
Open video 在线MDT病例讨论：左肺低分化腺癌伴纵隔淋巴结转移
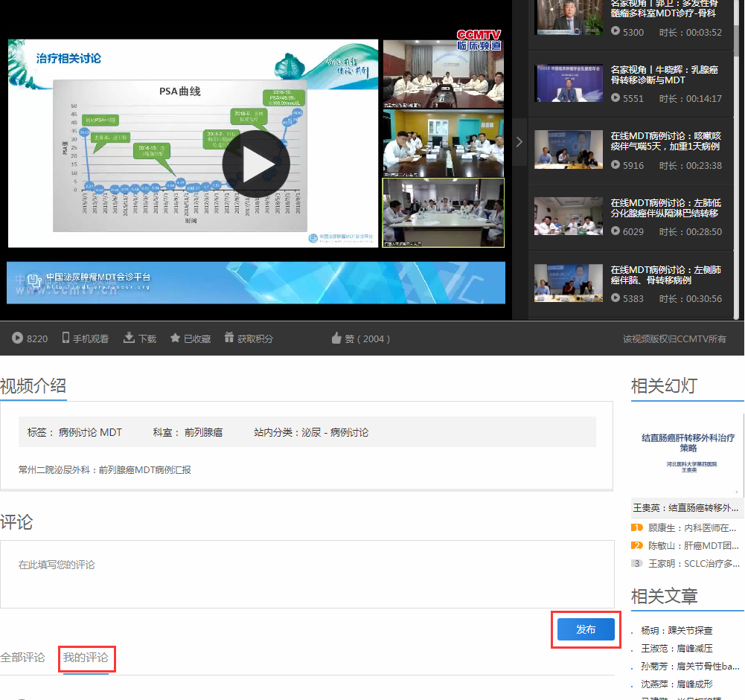pyautogui.click(x=665, y=208)
